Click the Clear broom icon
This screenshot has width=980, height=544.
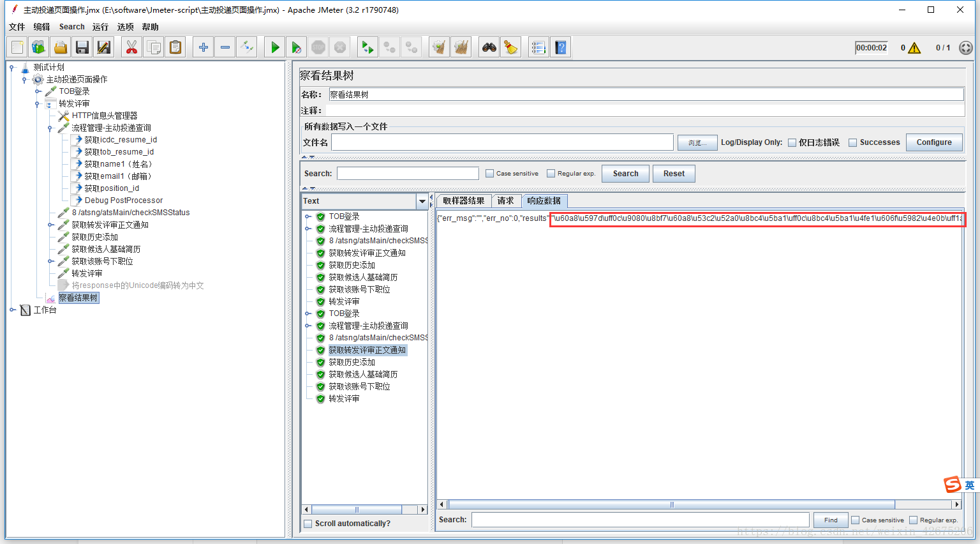[440, 47]
